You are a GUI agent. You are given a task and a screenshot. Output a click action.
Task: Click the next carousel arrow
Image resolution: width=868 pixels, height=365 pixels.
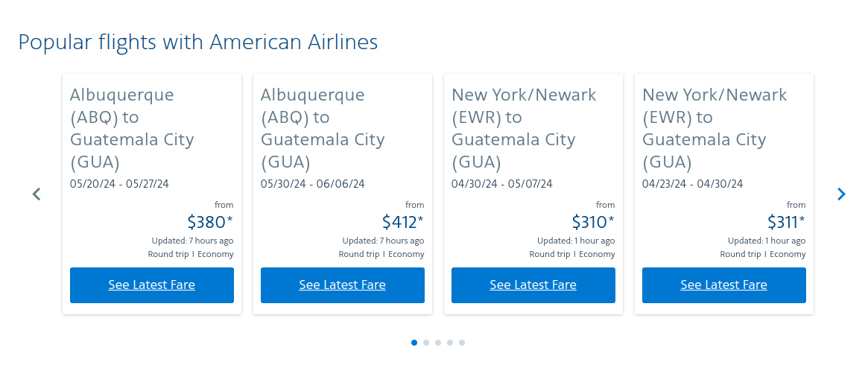(841, 194)
